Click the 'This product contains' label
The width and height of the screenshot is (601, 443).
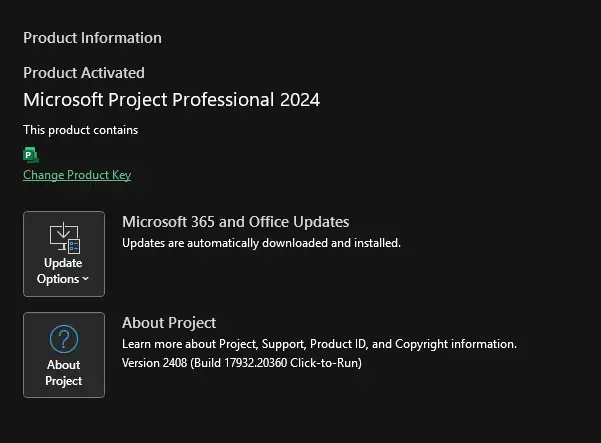[80, 130]
